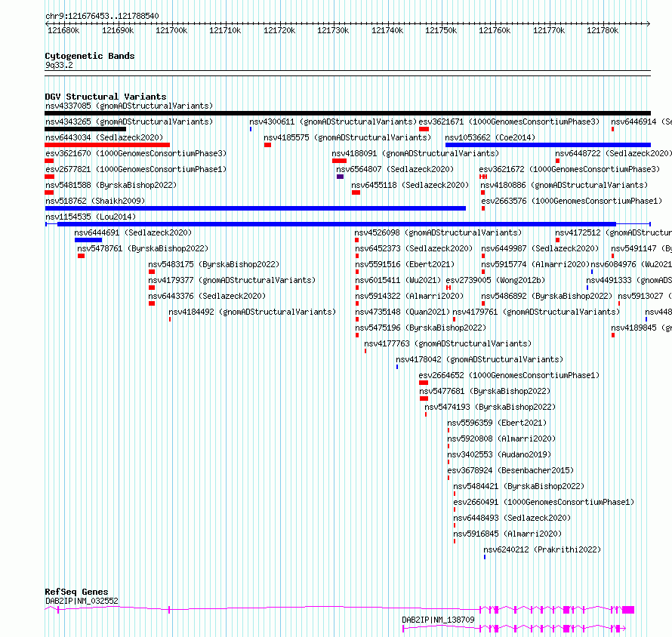Click nsv4188091 gnomAD variant label

415,153
